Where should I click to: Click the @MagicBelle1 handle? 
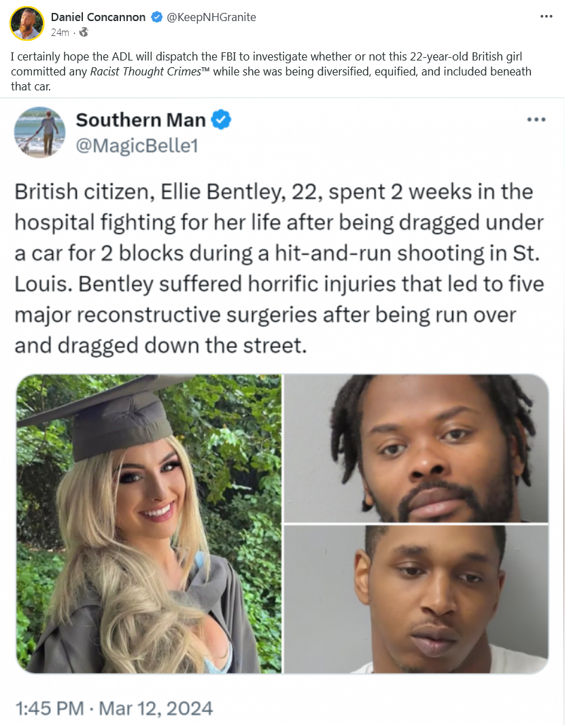point(137,145)
